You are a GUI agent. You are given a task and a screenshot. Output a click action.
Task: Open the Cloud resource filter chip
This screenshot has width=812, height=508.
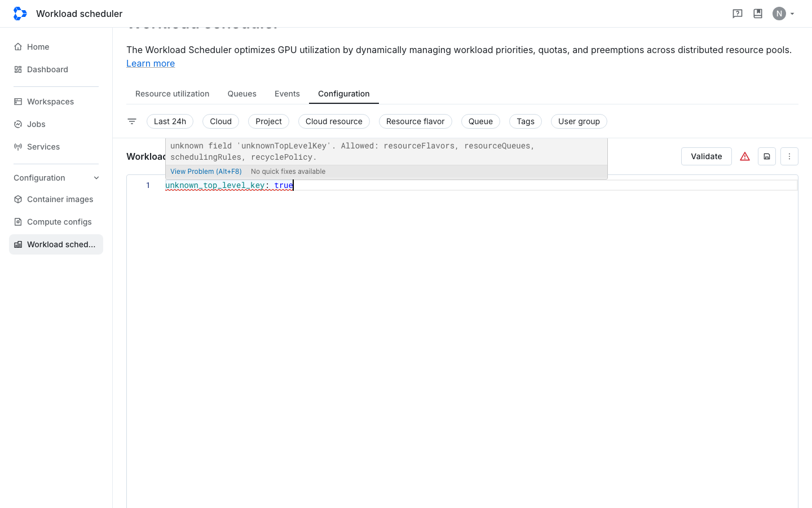tap(334, 121)
